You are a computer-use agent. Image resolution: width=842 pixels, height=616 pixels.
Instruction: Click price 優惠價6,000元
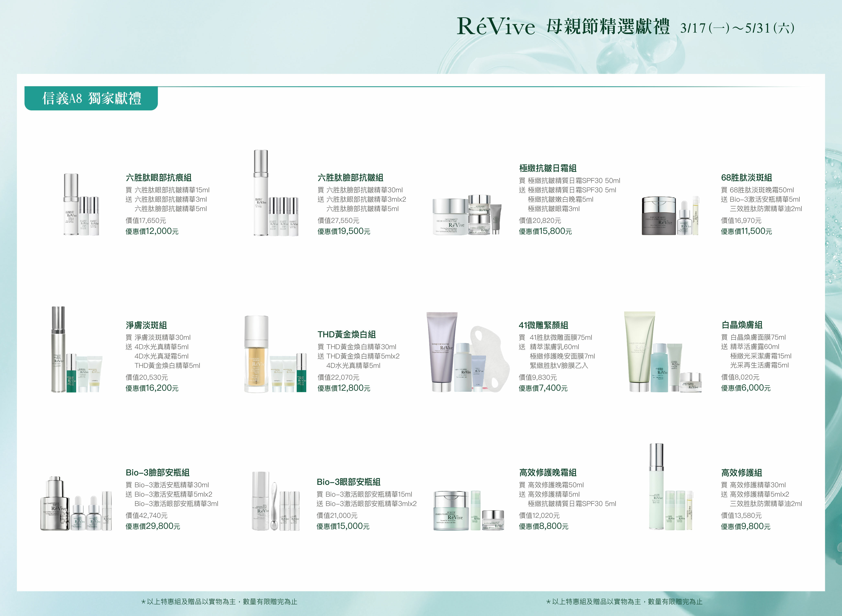745,388
